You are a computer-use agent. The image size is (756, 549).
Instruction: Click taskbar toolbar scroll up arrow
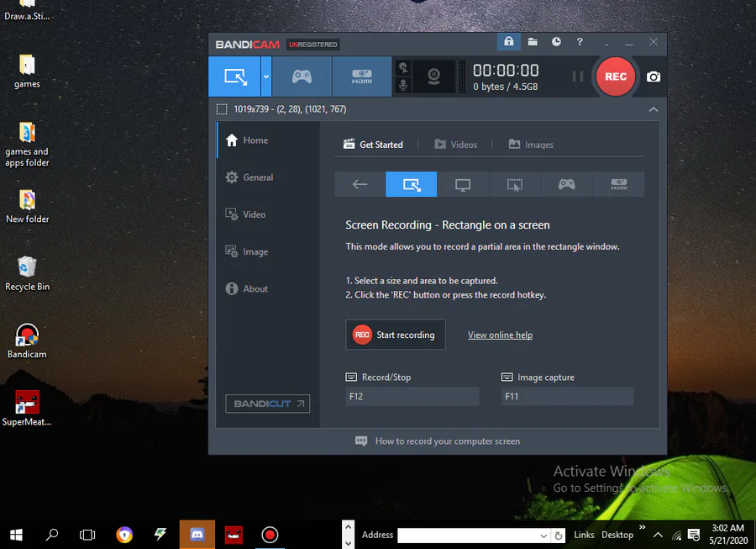[x=348, y=527]
